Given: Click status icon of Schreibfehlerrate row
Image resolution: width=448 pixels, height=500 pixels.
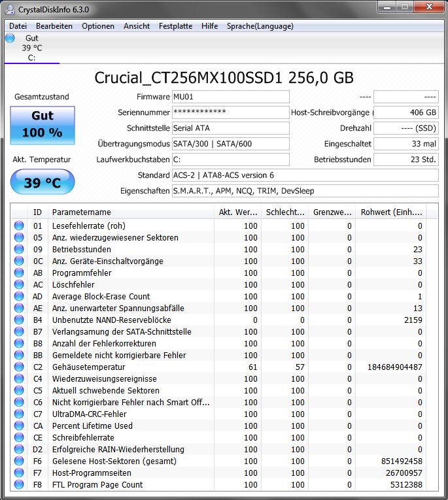Looking at the screenshot, I should (x=19, y=437).
